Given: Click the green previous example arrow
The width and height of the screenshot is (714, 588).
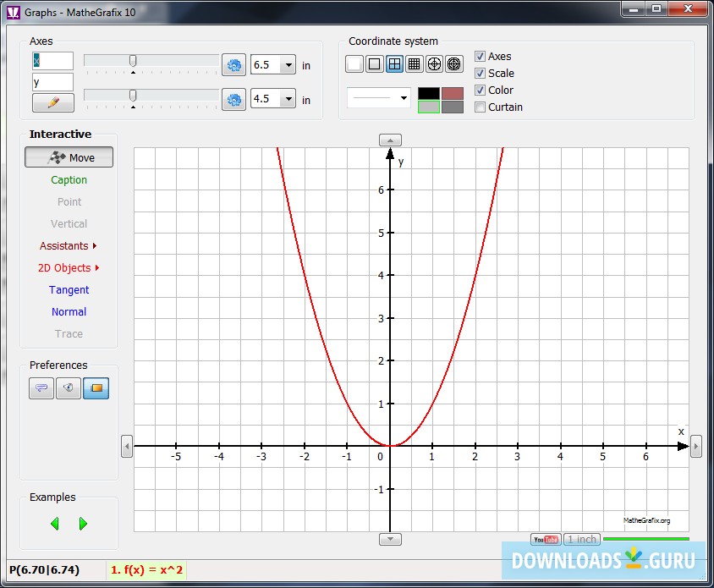Looking at the screenshot, I should pyautogui.click(x=55, y=524).
